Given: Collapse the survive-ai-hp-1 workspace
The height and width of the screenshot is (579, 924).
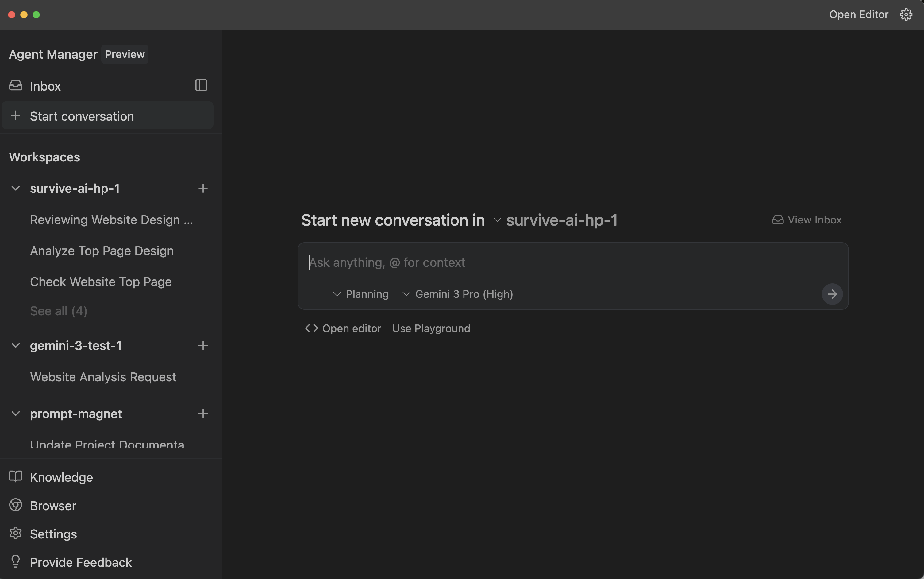Looking at the screenshot, I should (x=16, y=188).
